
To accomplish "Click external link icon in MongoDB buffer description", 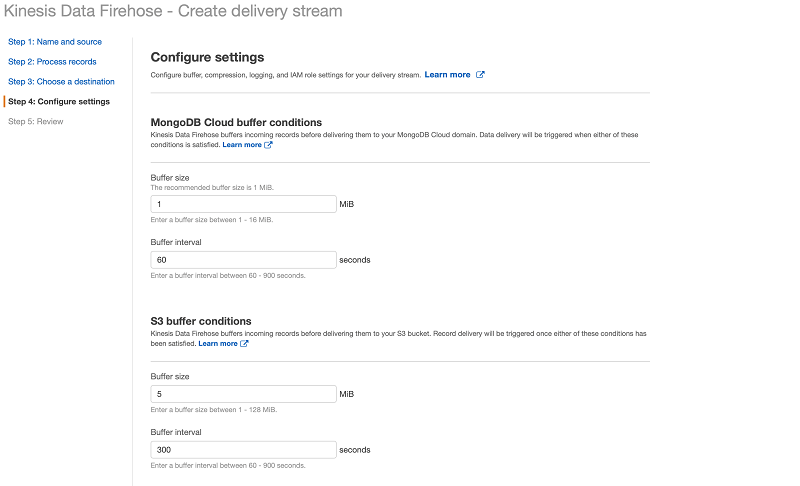I will 268,145.
